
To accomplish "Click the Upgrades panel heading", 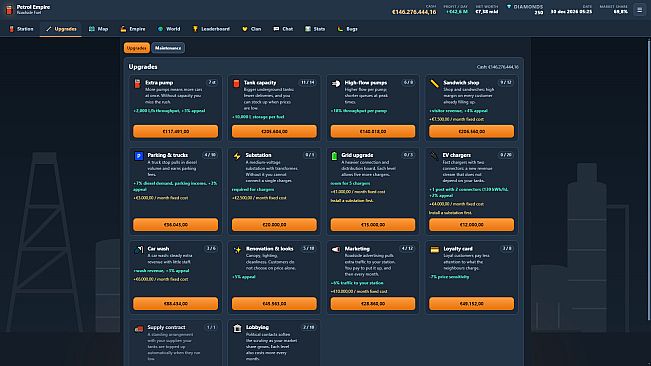I will [x=143, y=67].
